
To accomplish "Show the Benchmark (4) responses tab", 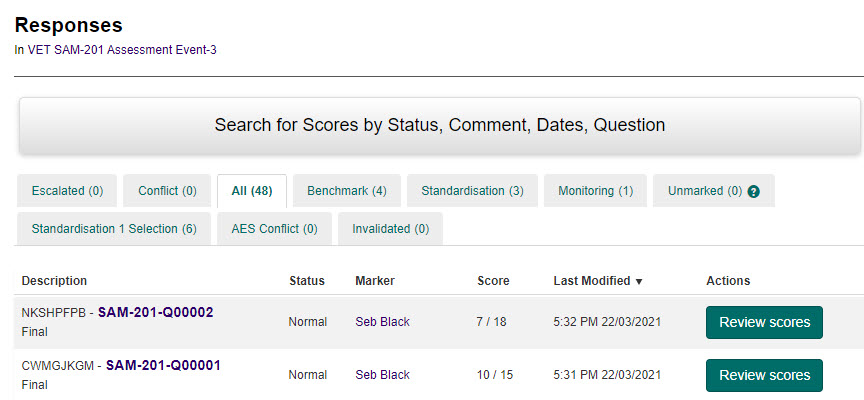I will click(346, 191).
